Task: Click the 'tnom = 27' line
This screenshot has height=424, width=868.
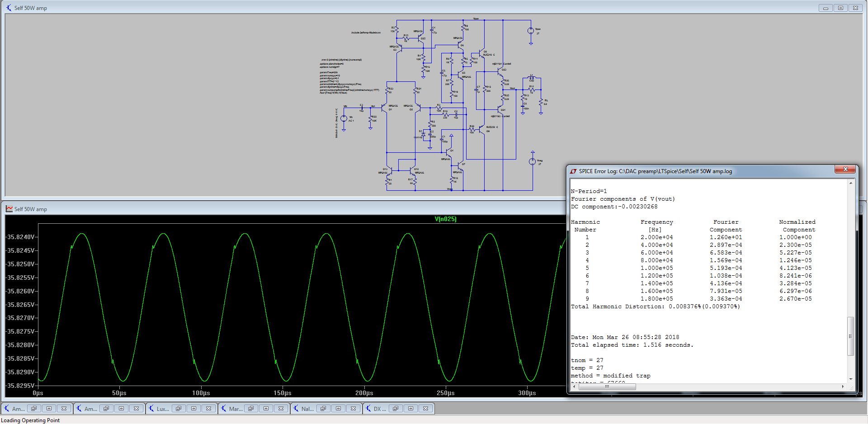Action: point(587,360)
